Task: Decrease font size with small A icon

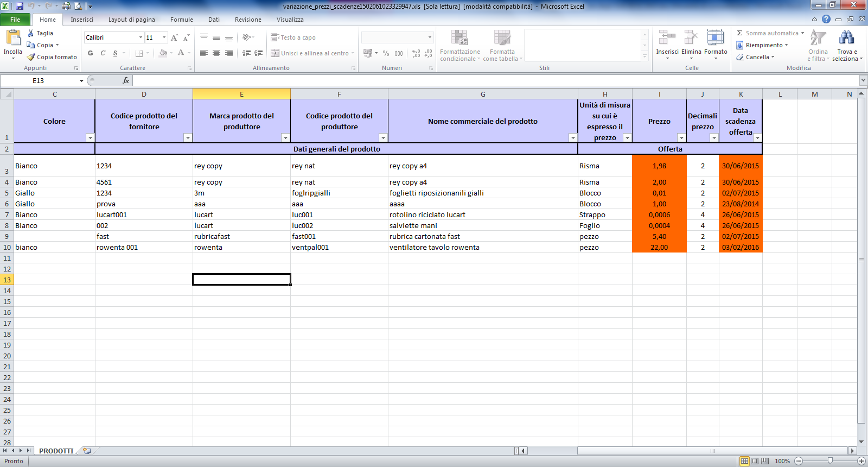Action: (186, 37)
